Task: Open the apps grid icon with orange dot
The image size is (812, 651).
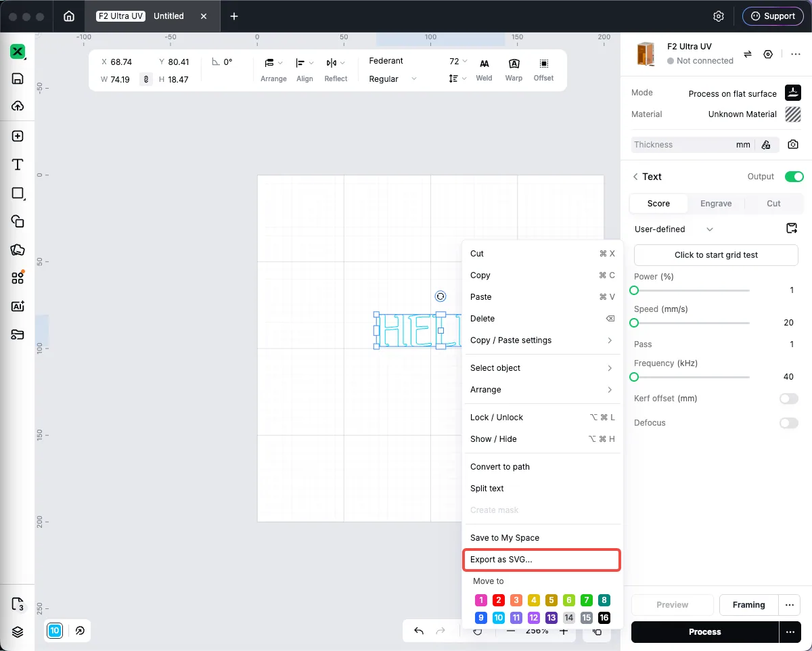Action: click(18, 277)
